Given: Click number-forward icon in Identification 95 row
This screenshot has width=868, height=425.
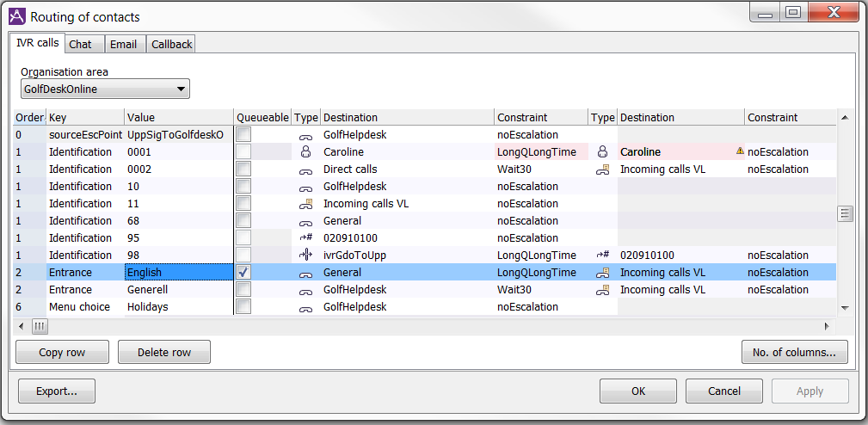Looking at the screenshot, I should tap(305, 238).
